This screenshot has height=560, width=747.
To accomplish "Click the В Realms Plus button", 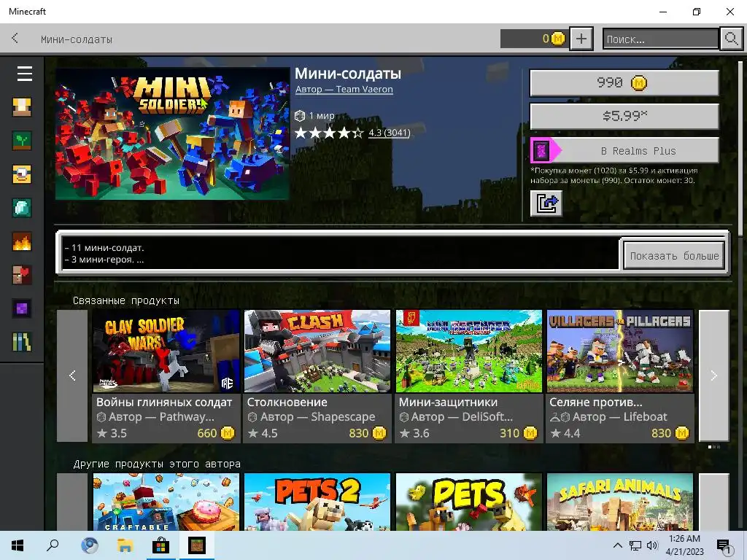I will pos(624,150).
